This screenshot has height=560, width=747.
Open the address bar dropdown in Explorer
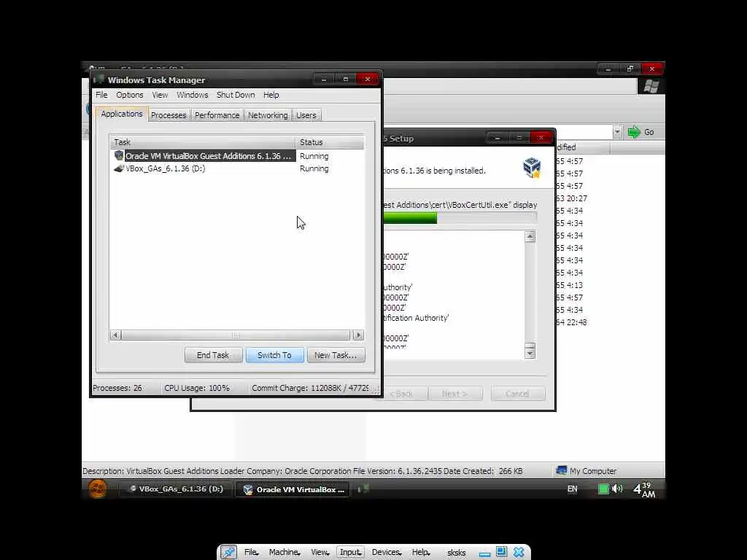(x=617, y=132)
